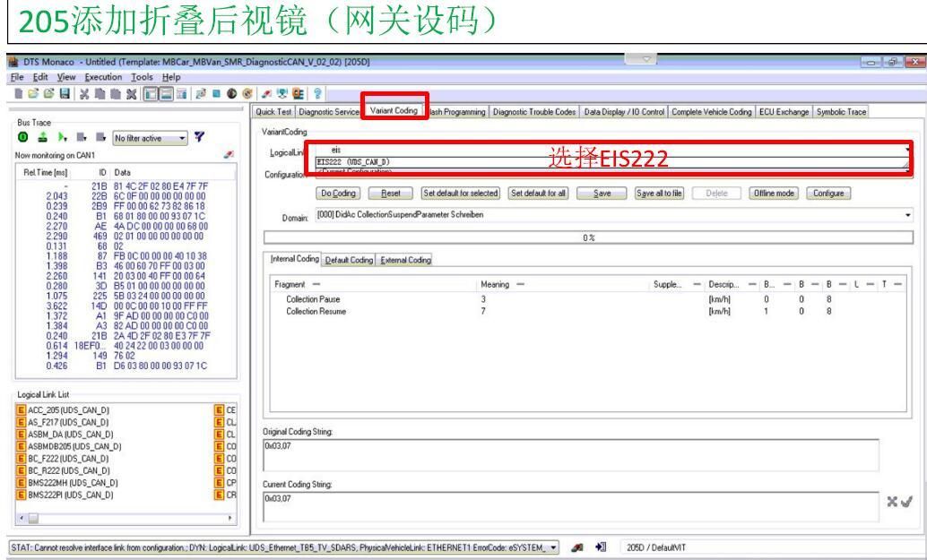Expand the Domain dropdown list
This screenshot has width=927, height=560.
914,215
